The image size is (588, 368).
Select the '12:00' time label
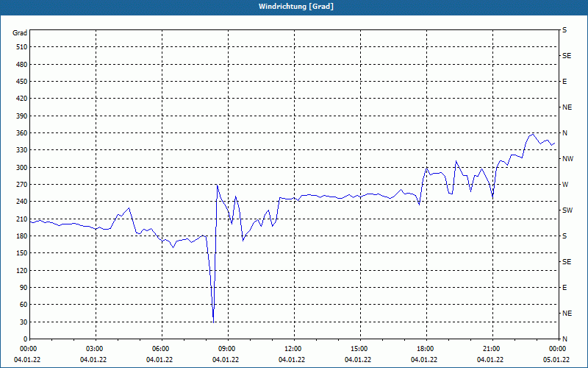pos(293,349)
